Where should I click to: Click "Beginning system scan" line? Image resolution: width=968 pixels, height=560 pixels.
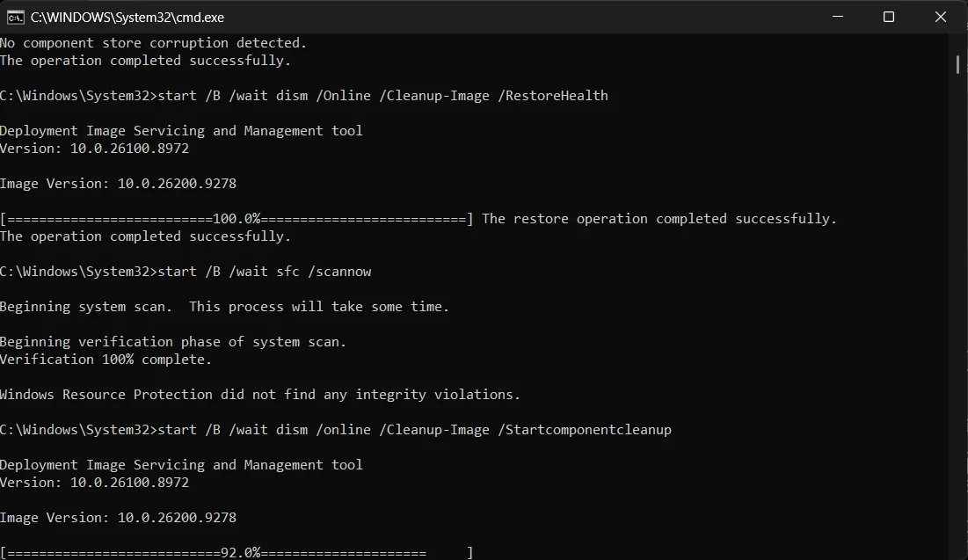[224, 306]
